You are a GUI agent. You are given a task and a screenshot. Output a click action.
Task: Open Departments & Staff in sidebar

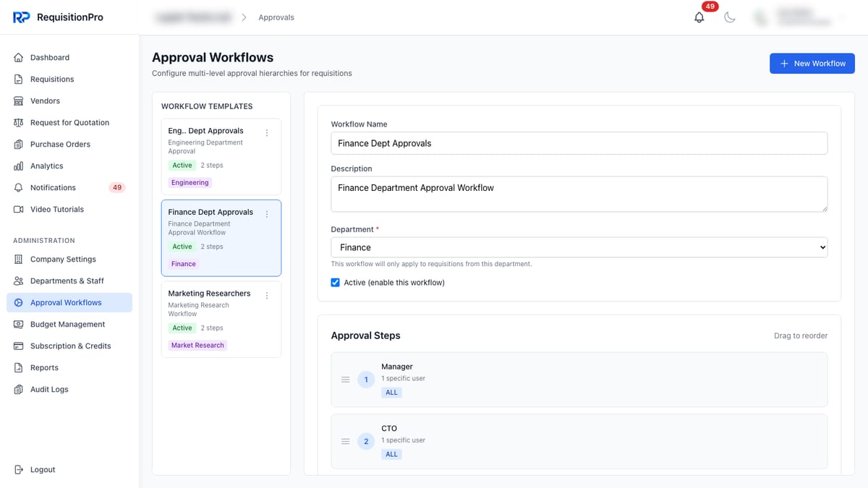tap(69, 281)
